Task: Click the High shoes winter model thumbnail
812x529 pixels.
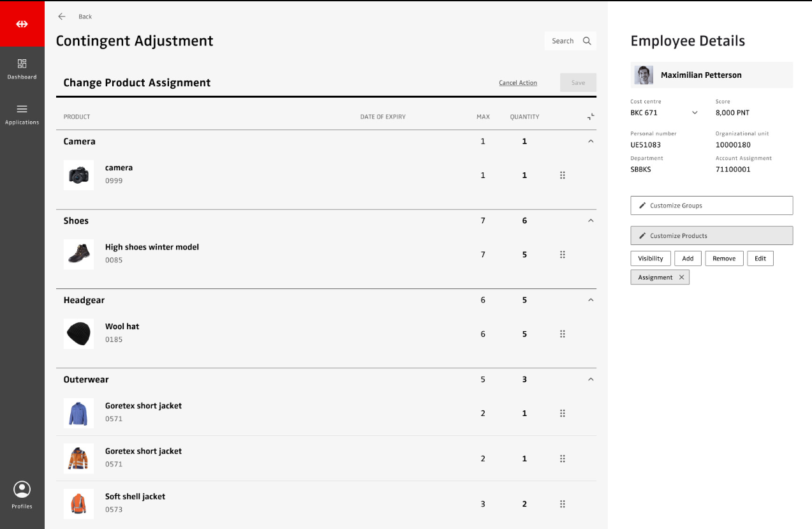Action: 78,255
